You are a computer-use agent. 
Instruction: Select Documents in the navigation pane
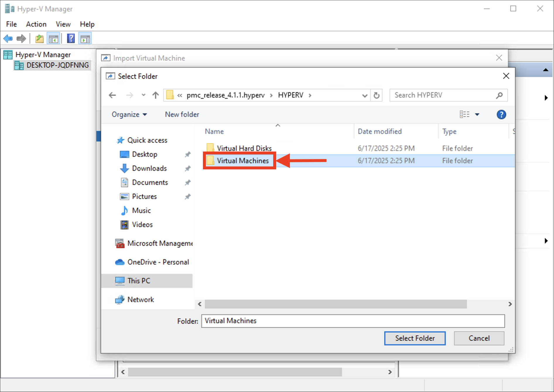tap(150, 182)
